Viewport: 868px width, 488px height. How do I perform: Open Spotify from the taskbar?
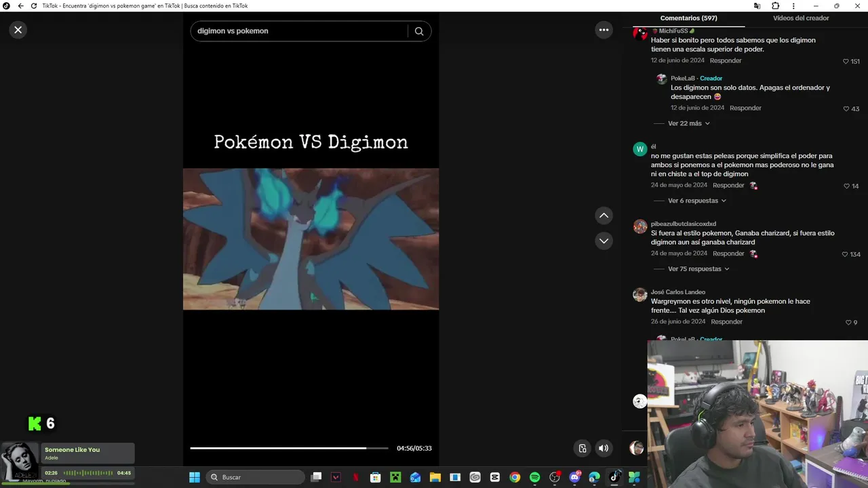(534, 477)
